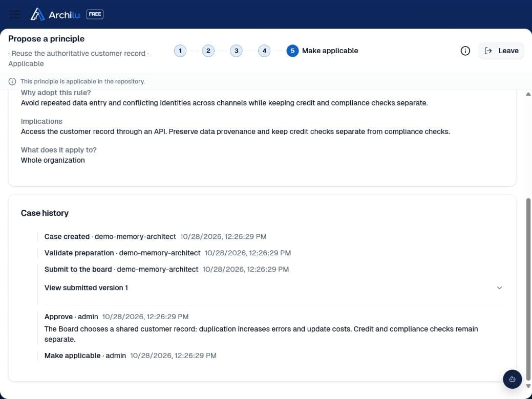Viewport: 532px width, 399px height.
Task: Open the chatbot assistant button
Action: tap(513, 379)
